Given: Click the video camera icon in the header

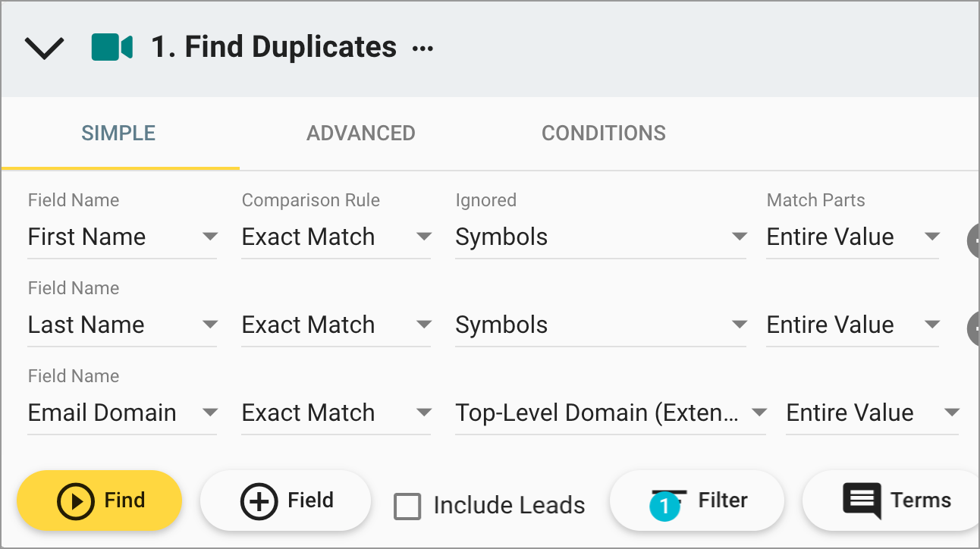Looking at the screenshot, I should click(x=112, y=46).
